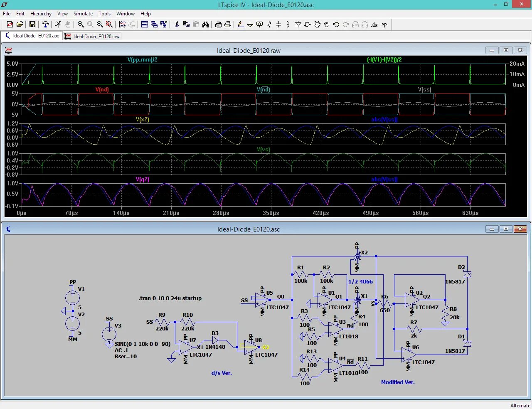Minimize the Ideal-Diode_E0120.asc schematic window
532x409 pixels.
click(x=492, y=229)
